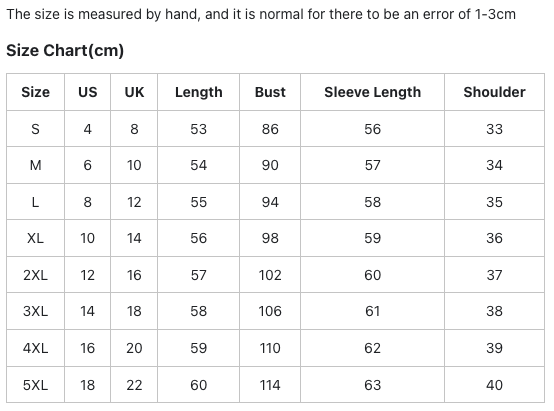Select the Bust column header
This screenshot has width=554, height=411.
(270, 92)
